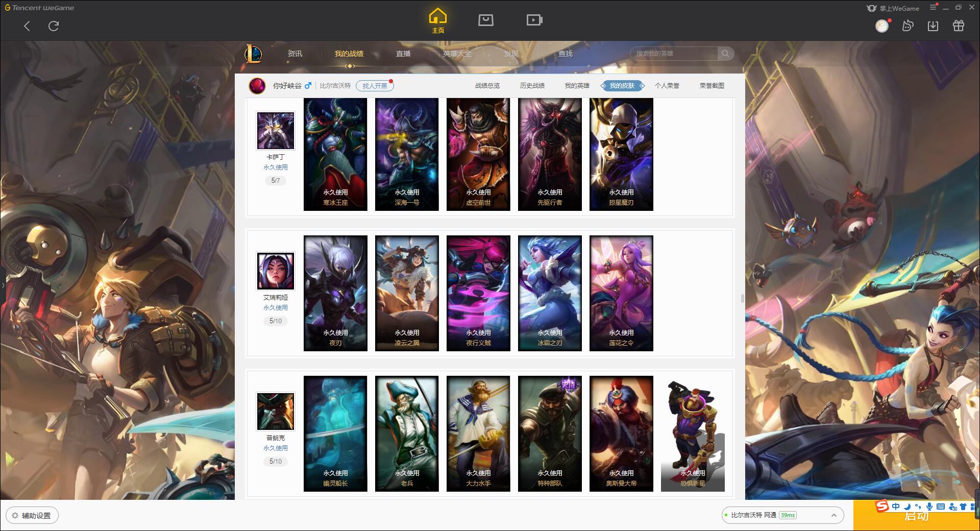Screen dimensions: 980x531
Task: Open the 掠星魔刃 skin card
Action: point(621,154)
